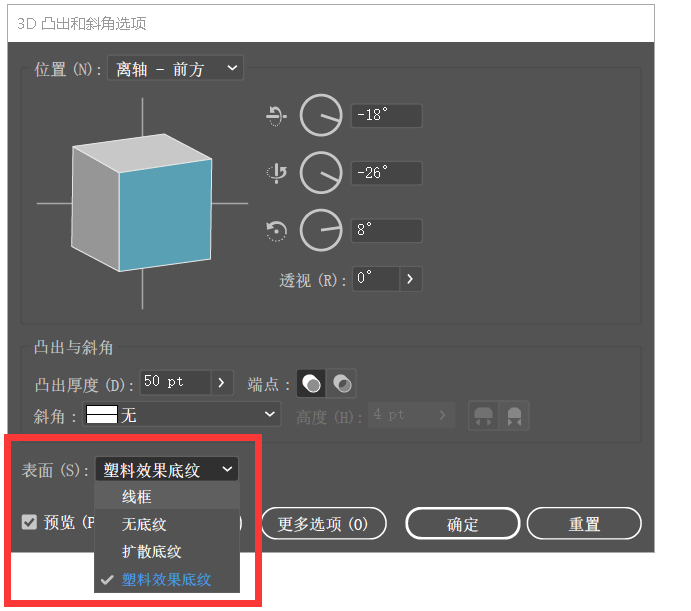Click the bevel extent in icon
Viewport: 691px width, 611px height.
point(514,416)
